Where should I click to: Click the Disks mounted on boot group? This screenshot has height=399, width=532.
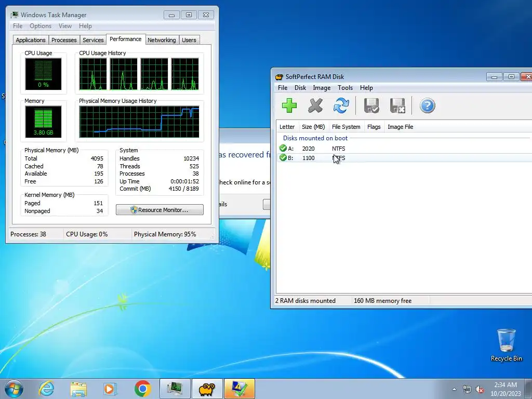click(315, 138)
